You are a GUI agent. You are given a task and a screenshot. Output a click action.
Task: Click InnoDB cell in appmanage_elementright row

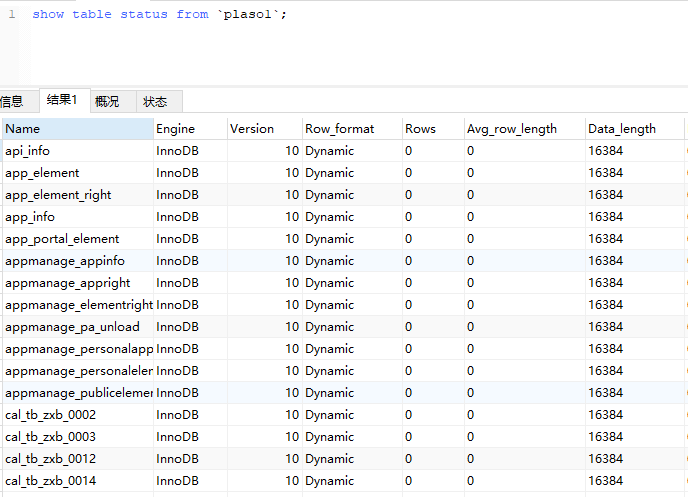[190, 305]
